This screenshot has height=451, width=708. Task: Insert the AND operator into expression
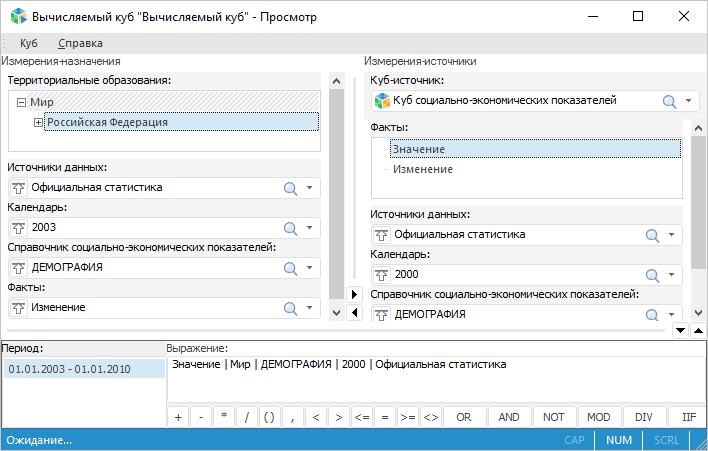pyautogui.click(x=508, y=417)
